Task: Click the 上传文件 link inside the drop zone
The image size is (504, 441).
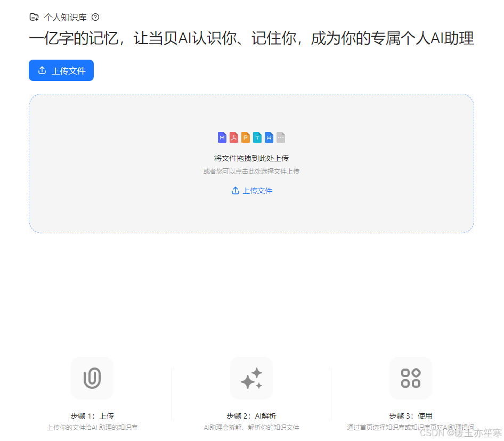Action: pos(251,191)
